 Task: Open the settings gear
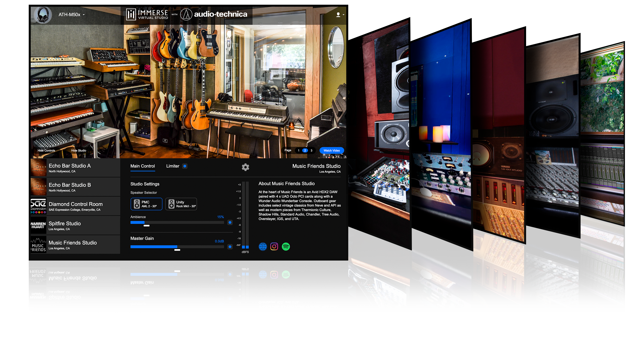click(245, 167)
